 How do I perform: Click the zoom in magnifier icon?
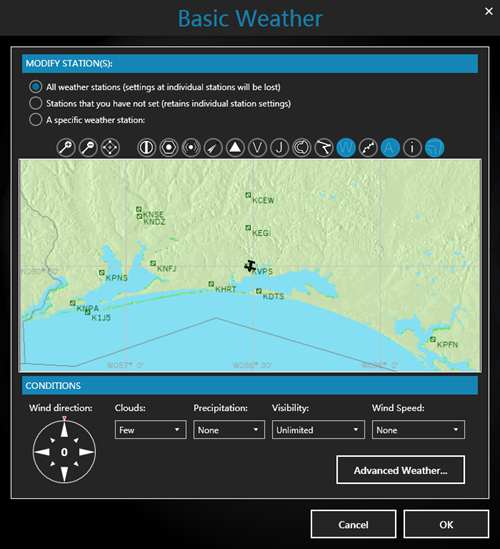click(66, 147)
